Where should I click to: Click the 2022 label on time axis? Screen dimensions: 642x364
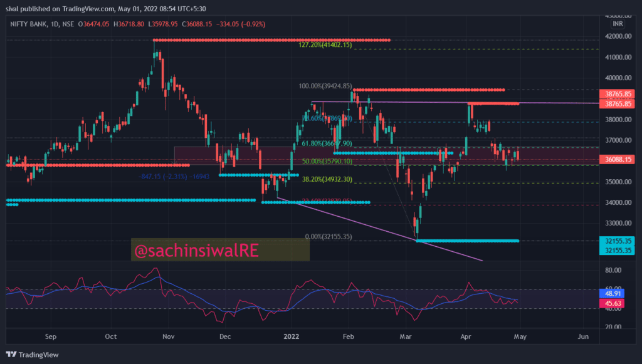(x=291, y=336)
